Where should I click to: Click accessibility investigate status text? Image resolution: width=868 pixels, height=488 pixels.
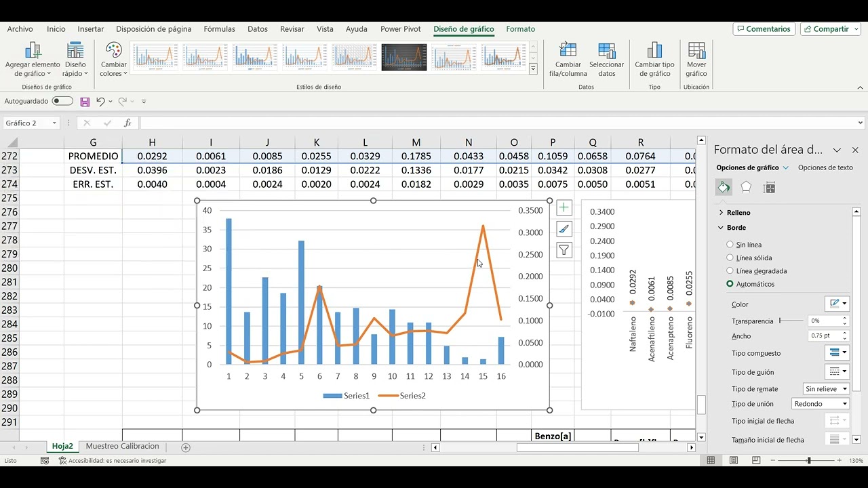pyautogui.click(x=117, y=461)
